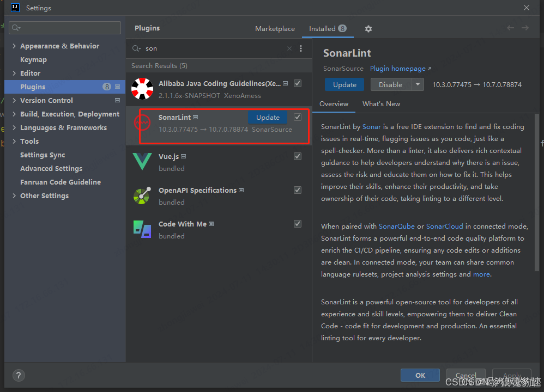Click Update in the SonarLint list row
This screenshot has width=544, height=392.
click(268, 118)
